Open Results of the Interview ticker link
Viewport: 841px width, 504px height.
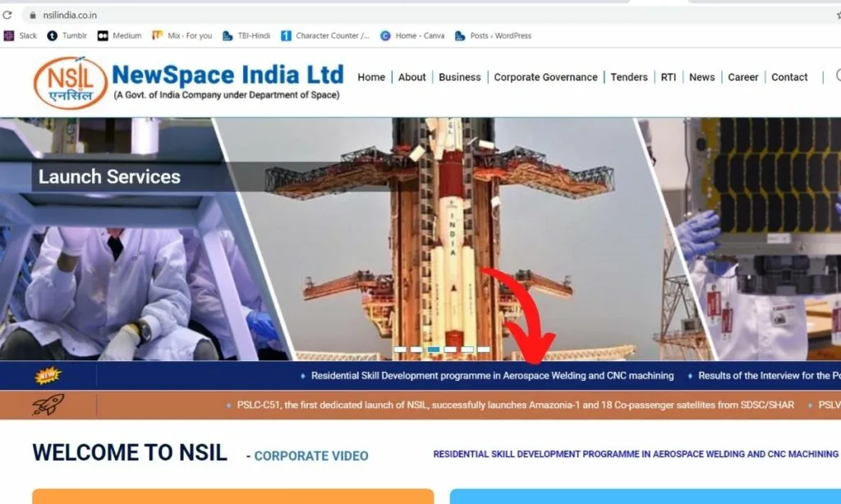769,375
